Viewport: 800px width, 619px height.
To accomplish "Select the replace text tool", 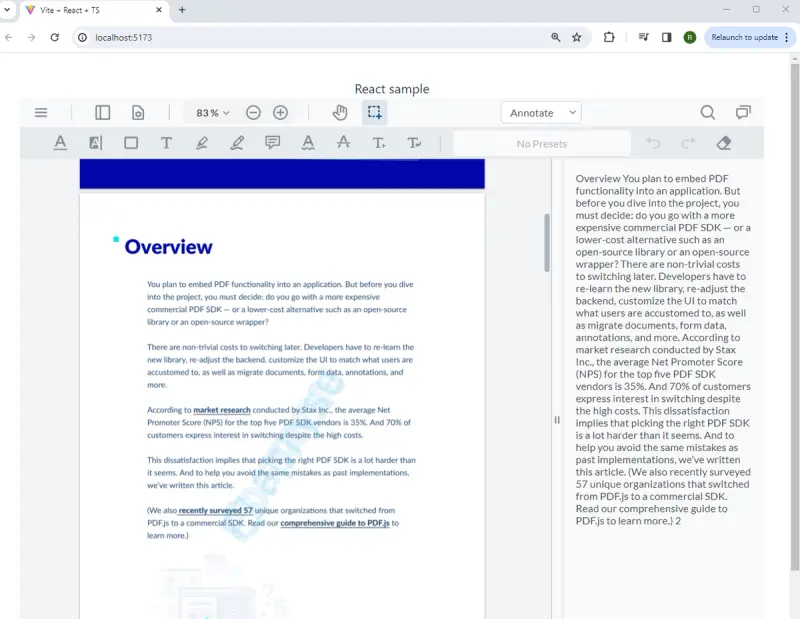I will pos(414,143).
